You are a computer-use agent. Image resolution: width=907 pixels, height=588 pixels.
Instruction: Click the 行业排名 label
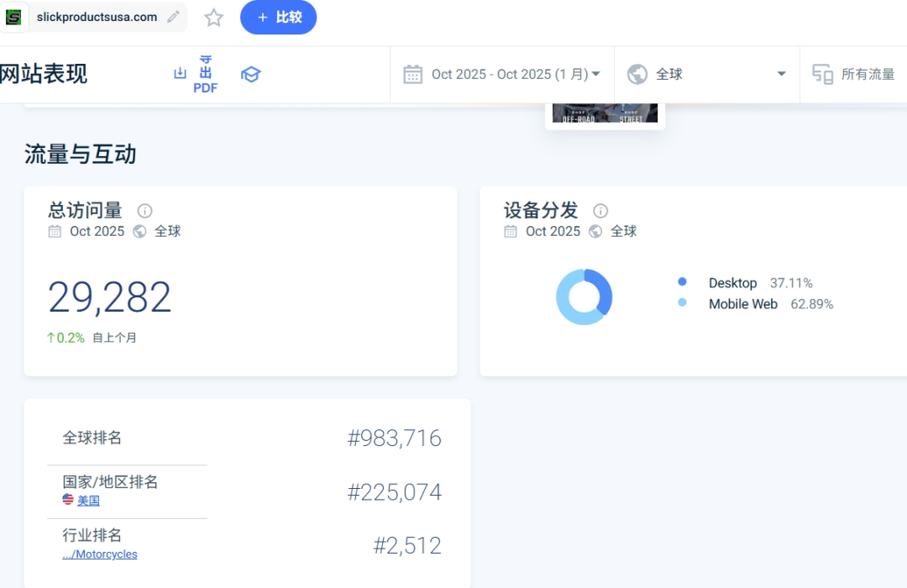[x=92, y=535]
